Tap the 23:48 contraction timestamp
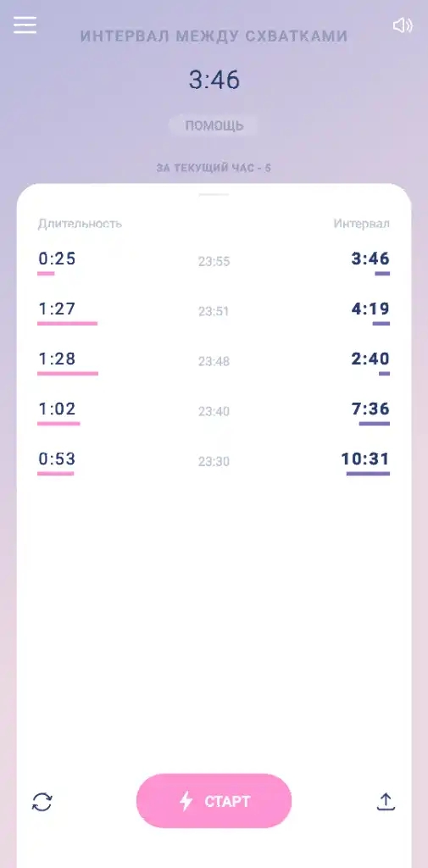Image resolution: width=428 pixels, height=868 pixels. point(214,361)
